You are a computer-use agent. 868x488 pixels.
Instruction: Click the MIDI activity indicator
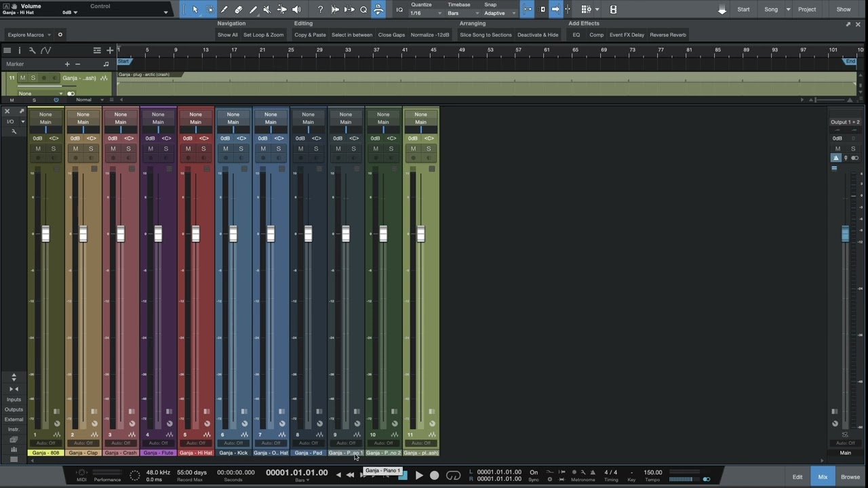coord(81,474)
